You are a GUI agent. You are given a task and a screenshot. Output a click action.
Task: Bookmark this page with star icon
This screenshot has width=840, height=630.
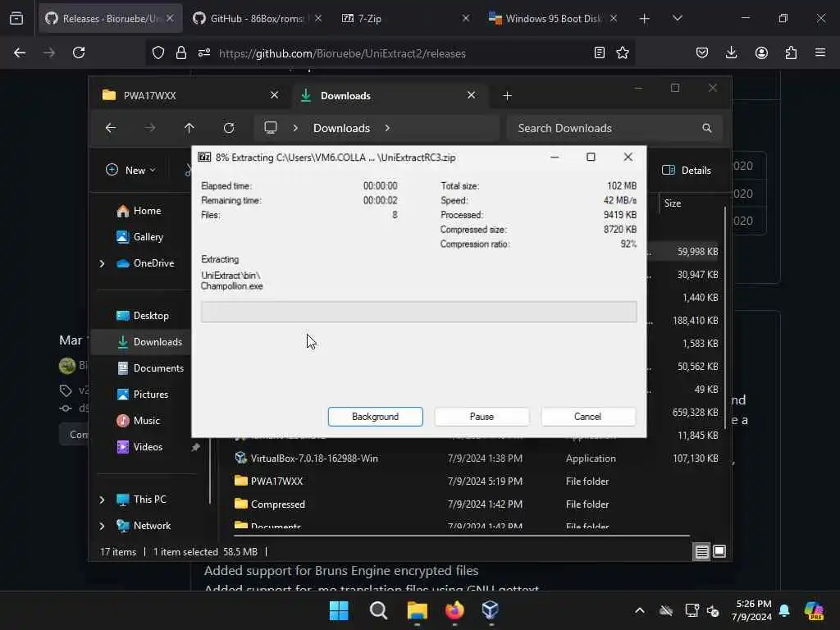(x=623, y=52)
